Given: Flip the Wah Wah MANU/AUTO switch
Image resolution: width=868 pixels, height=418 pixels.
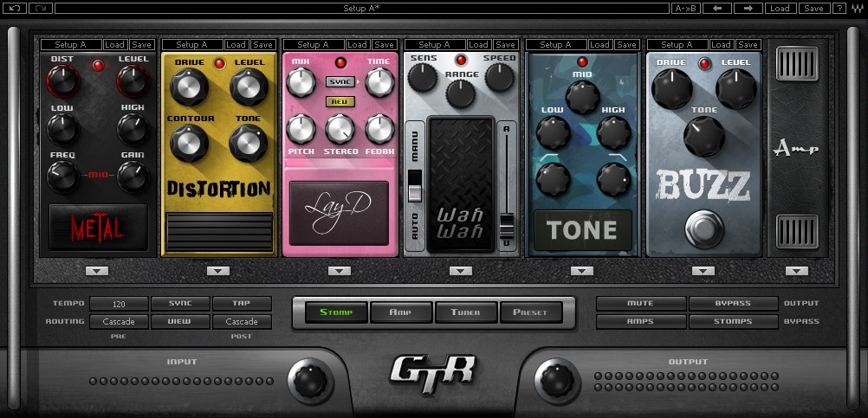Looking at the screenshot, I should pyautogui.click(x=415, y=186).
